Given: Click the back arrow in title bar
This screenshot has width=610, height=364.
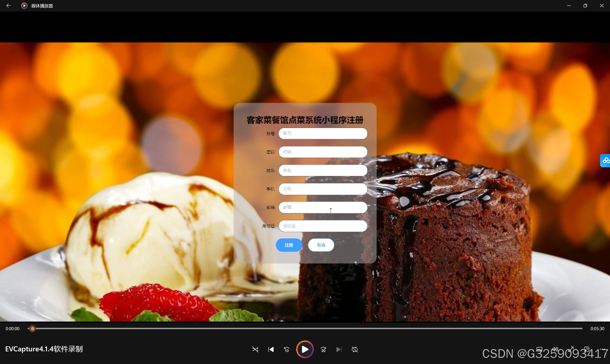Looking at the screenshot, I should (8, 6).
